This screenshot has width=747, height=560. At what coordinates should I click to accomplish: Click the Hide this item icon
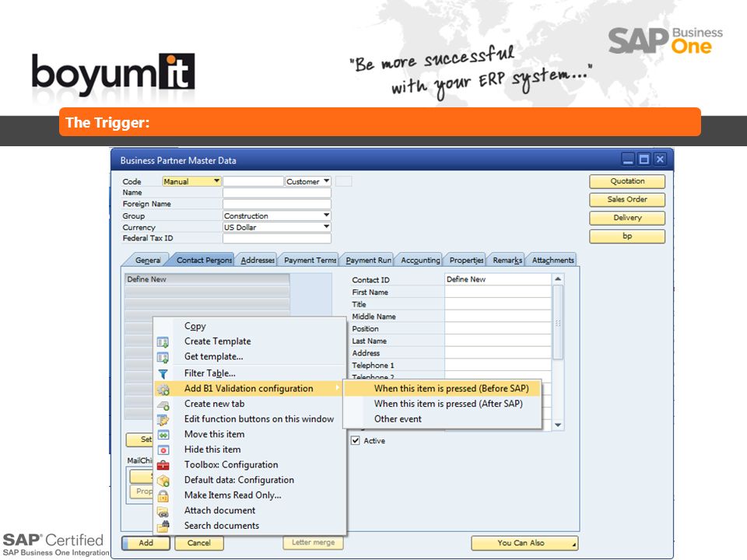point(163,450)
